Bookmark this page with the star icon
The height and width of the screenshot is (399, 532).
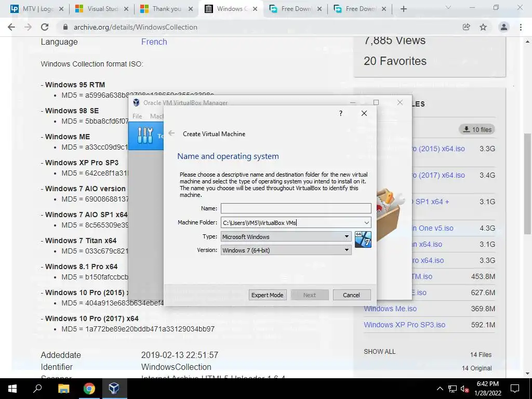pos(483,27)
